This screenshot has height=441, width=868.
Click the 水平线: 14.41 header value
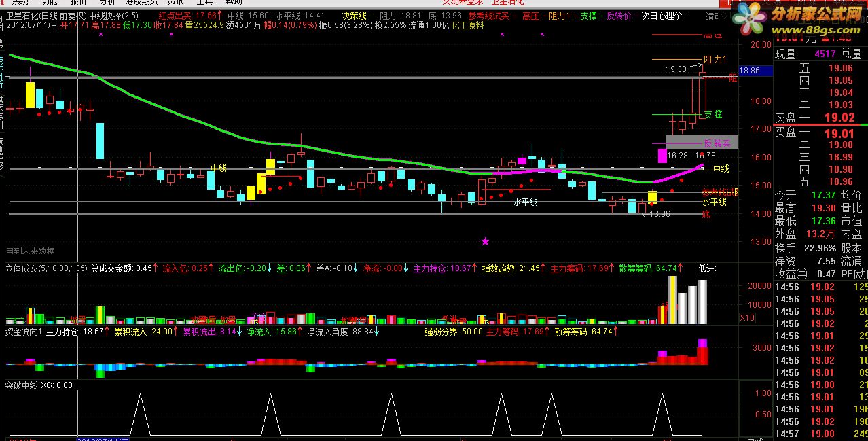coord(300,16)
